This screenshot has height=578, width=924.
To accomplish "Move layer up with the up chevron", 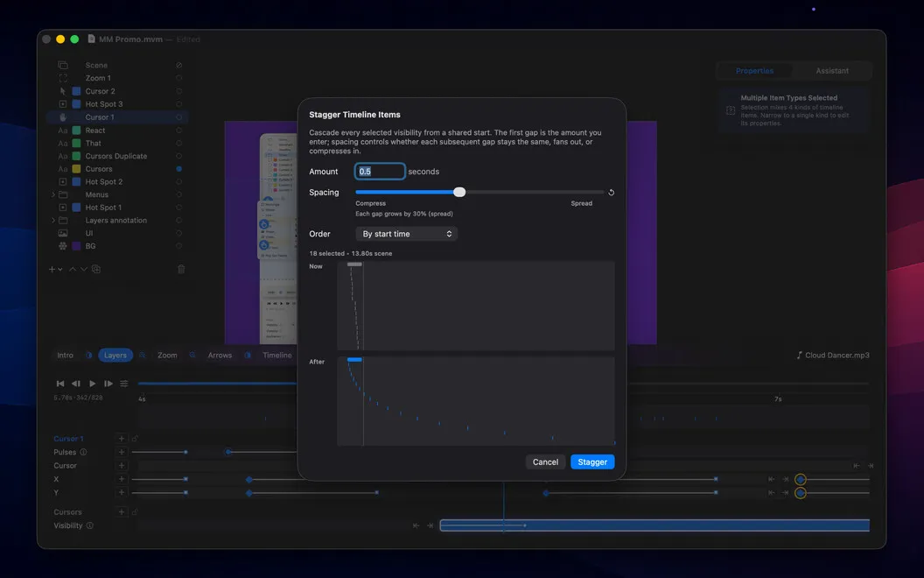I will point(73,269).
